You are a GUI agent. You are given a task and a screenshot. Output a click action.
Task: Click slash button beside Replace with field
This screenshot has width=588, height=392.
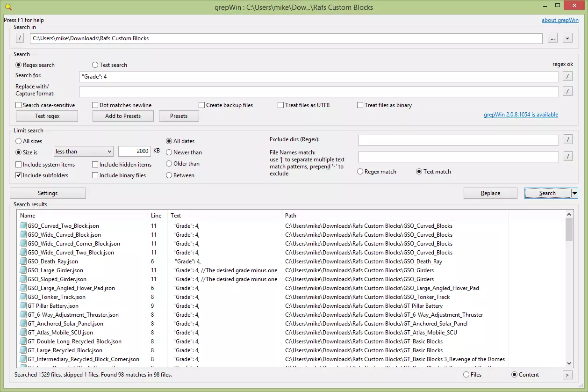tap(567, 91)
